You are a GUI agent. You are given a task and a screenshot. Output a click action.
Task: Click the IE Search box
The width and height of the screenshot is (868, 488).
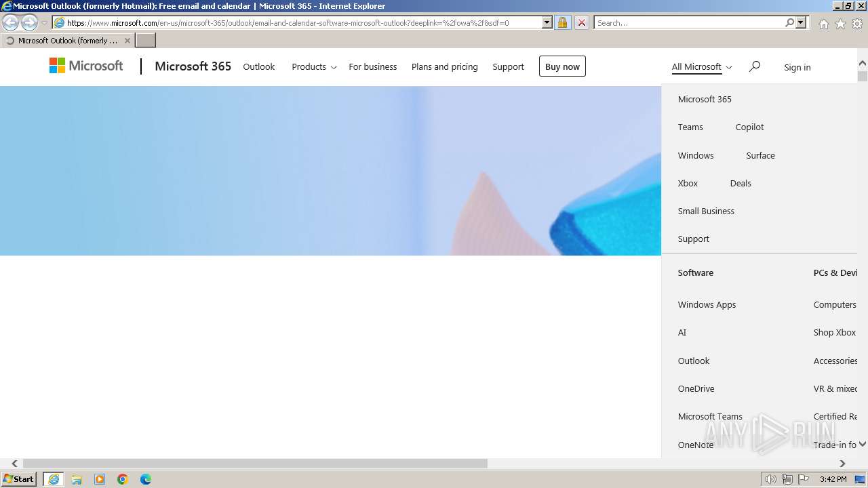(x=689, y=22)
